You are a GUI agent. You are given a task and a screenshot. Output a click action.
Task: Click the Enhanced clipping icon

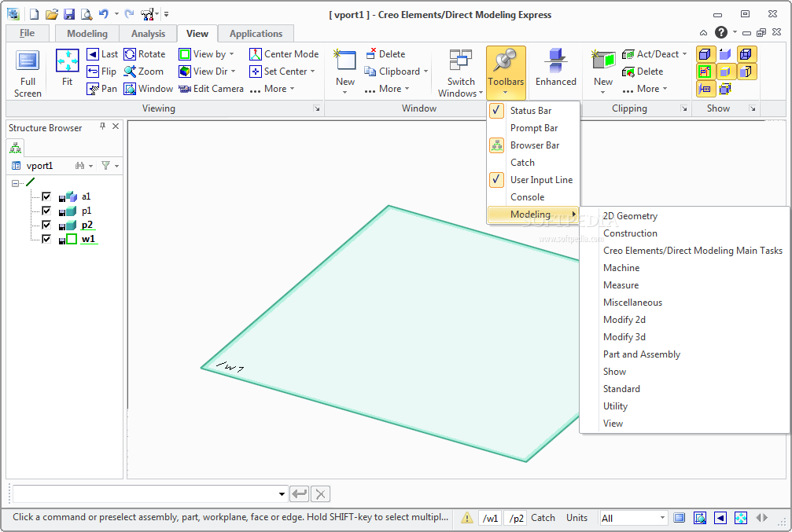click(x=555, y=61)
